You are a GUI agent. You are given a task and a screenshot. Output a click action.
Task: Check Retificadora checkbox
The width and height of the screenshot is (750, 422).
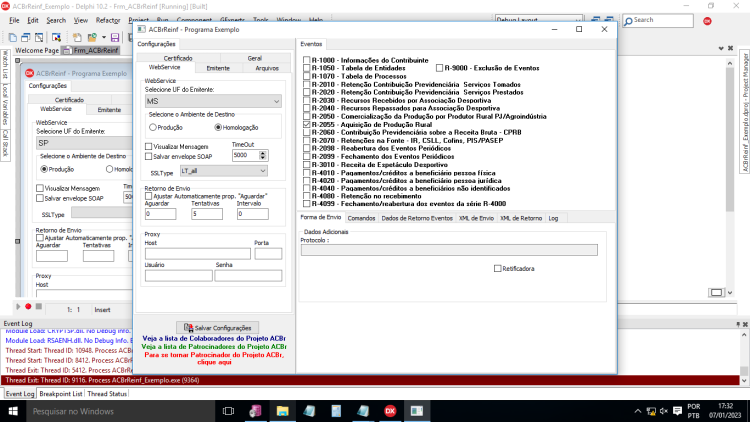pyautogui.click(x=497, y=268)
